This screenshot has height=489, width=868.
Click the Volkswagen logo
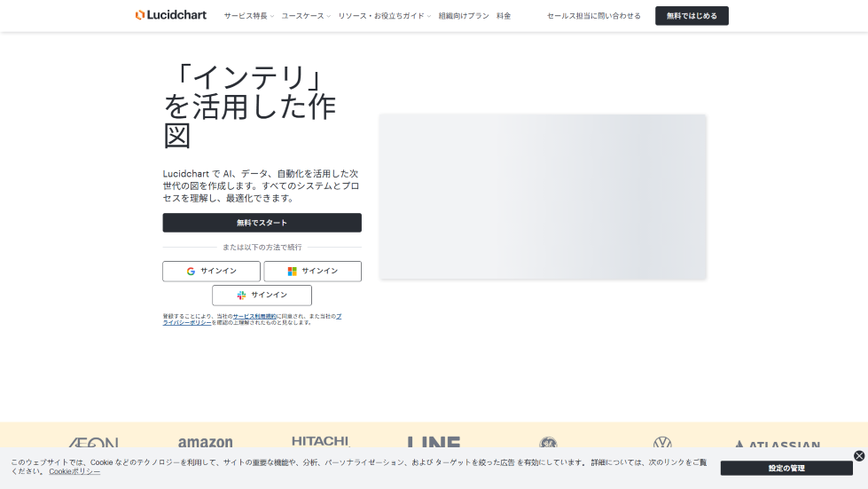point(662,443)
